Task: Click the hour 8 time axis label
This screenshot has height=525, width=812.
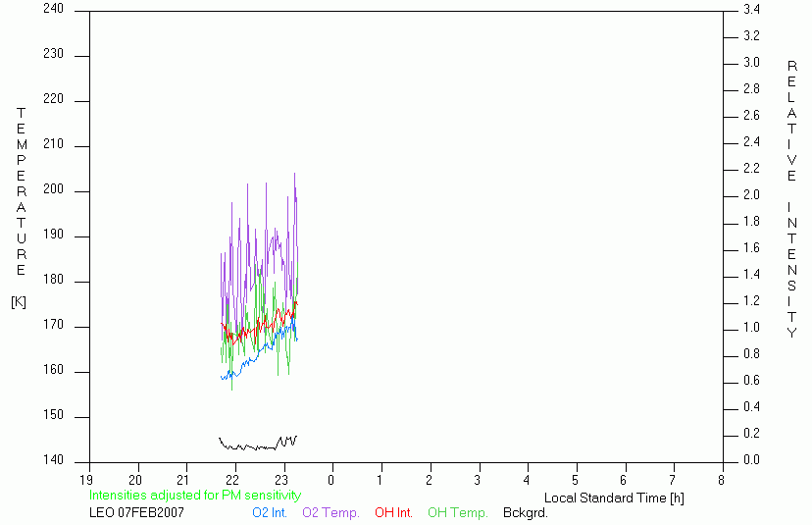Action: pyautogui.click(x=722, y=481)
